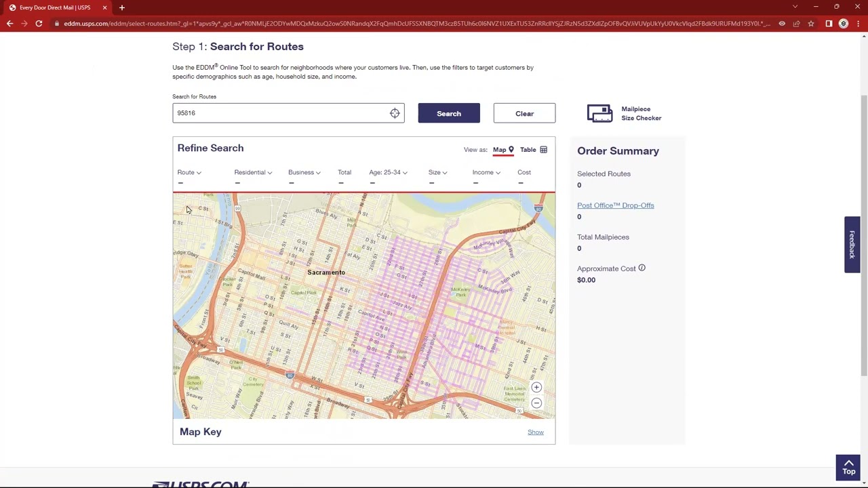The height and width of the screenshot is (488, 868).
Task: Zoom in on the map with plus button
Action: coord(536,387)
